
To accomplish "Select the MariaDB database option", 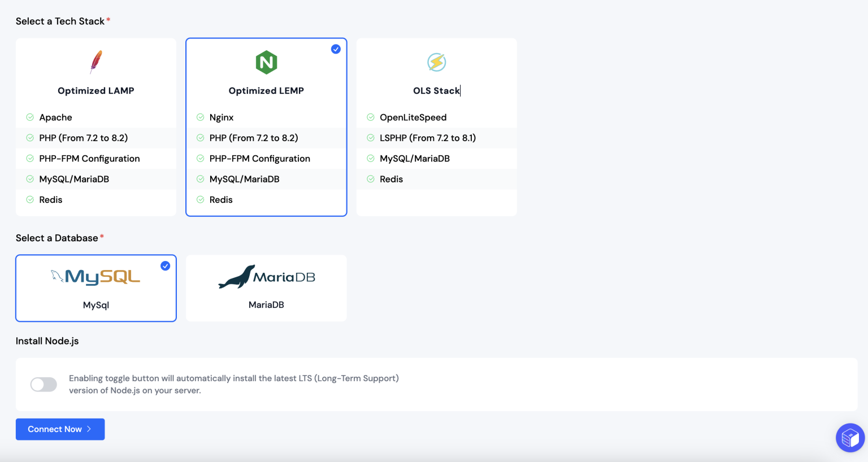I will [266, 304].
